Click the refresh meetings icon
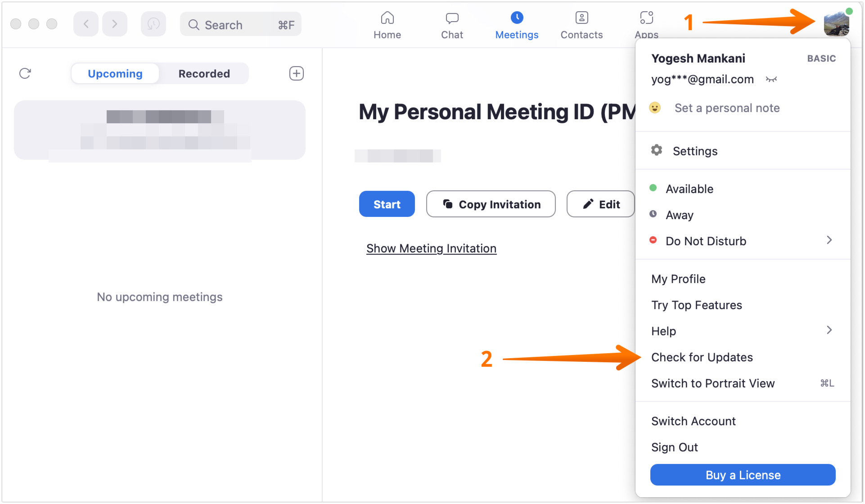The height and width of the screenshot is (504, 865). click(x=25, y=73)
